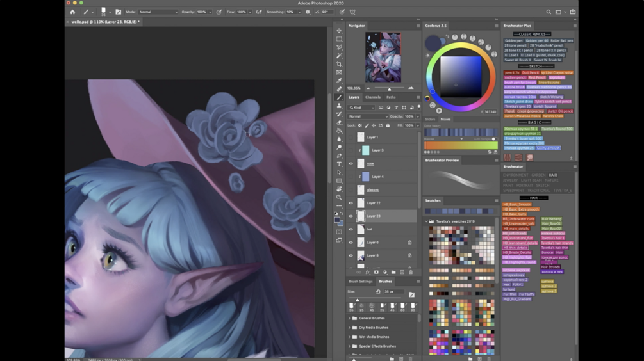Open layer style fx menu
644x361 pixels.
pos(368,272)
